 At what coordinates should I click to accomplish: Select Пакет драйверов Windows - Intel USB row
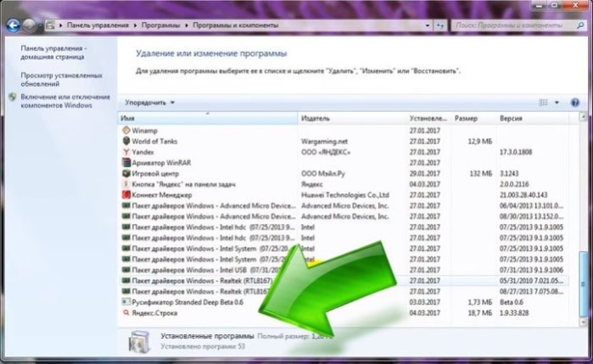pyautogui.click(x=343, y=270)
